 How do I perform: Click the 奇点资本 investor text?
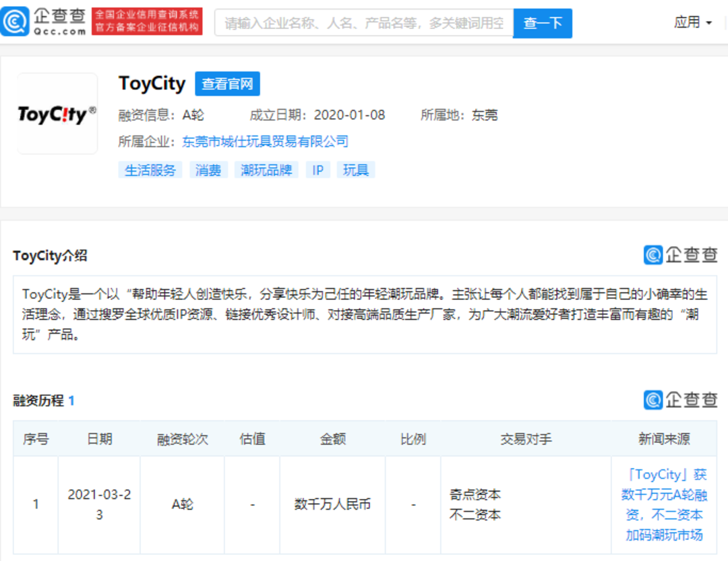tap(475, 495)
